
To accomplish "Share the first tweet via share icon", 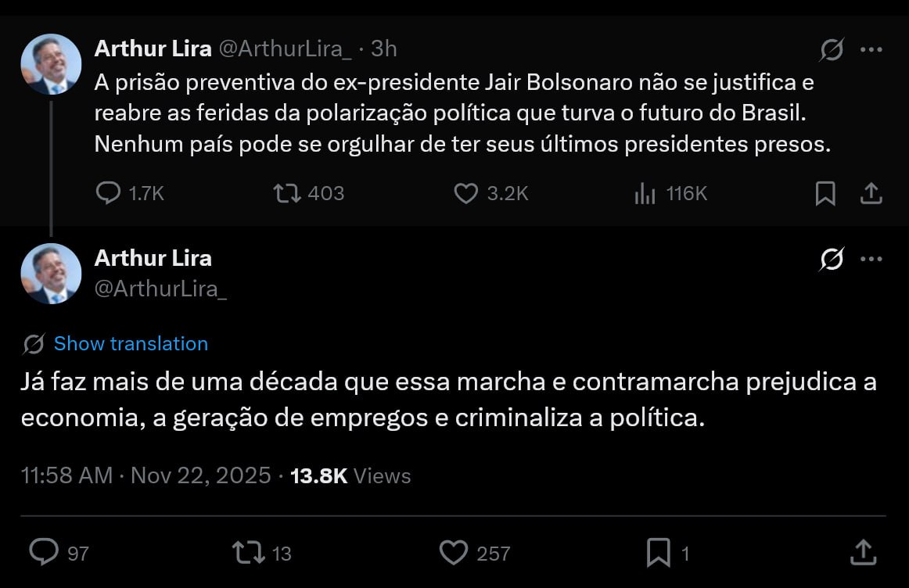I will point(871,193).
